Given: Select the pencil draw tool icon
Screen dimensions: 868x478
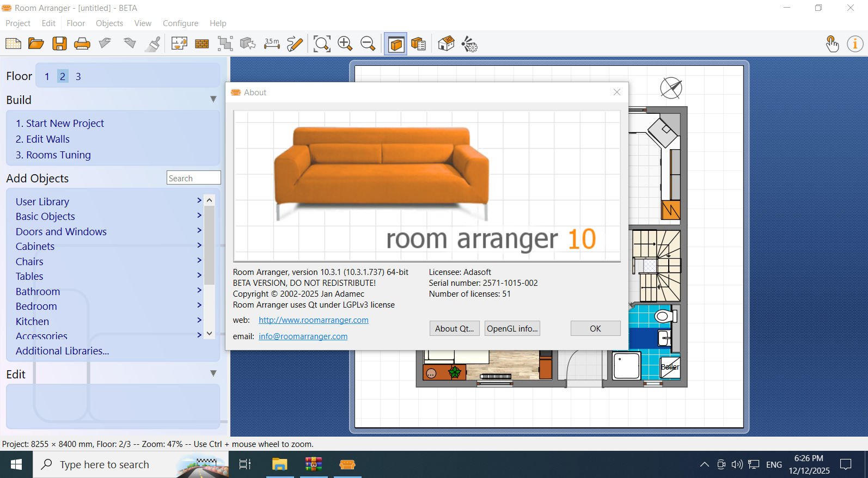Looking at the screenshot, I should point(295,44).
